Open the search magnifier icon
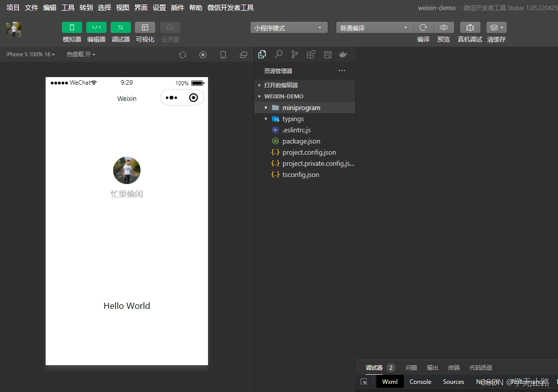This screenshot has width=558, height=392. pos(278,54)
